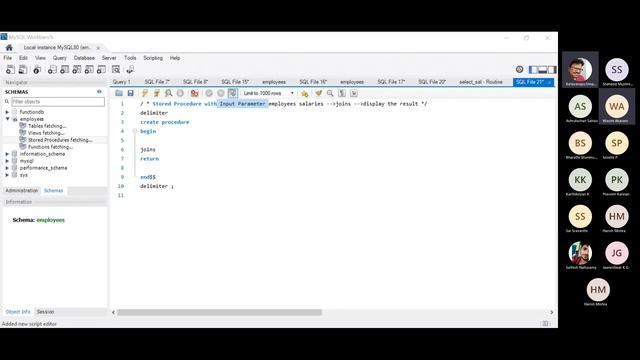Click the commit transaction icon
This screenshot has width=640, height=360.
coord(209,93)
